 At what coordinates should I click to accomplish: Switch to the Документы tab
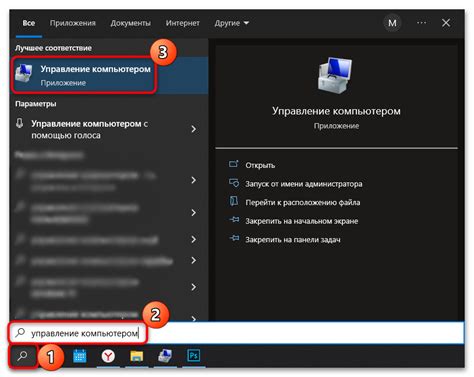(x=130, y=23)
